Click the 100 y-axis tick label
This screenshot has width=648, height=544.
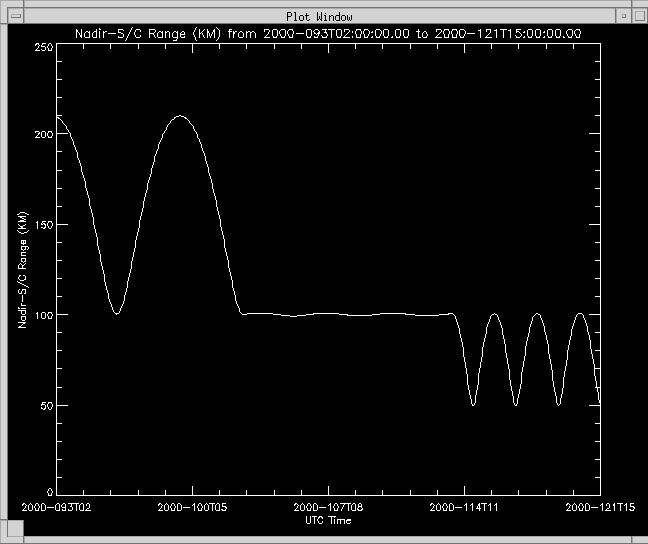pos(43,315)
